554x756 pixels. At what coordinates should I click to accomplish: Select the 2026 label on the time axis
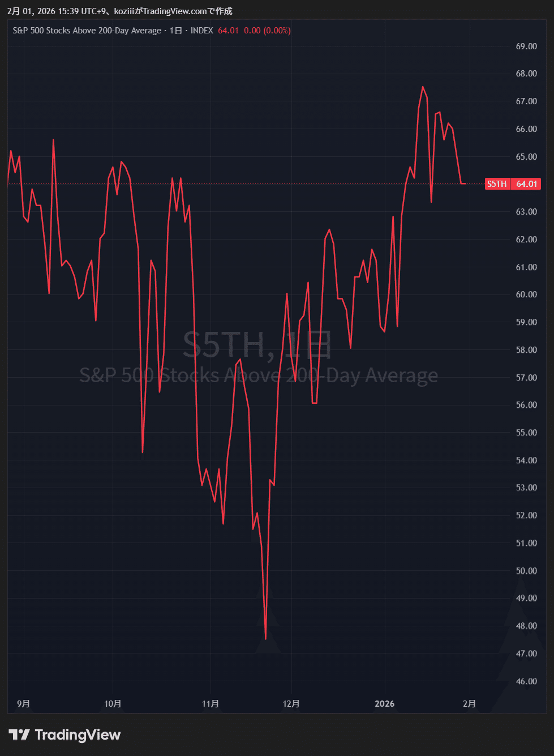[385, 704]
